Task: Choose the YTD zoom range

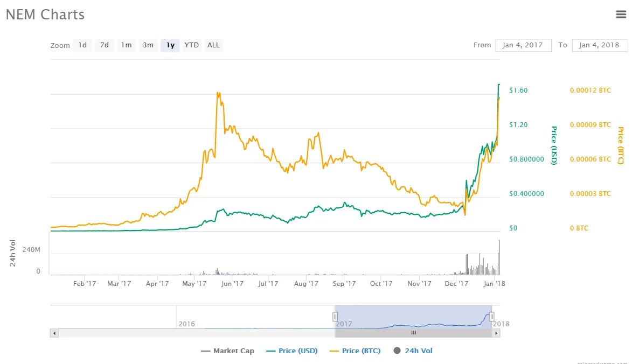Action: coord(191,45)
